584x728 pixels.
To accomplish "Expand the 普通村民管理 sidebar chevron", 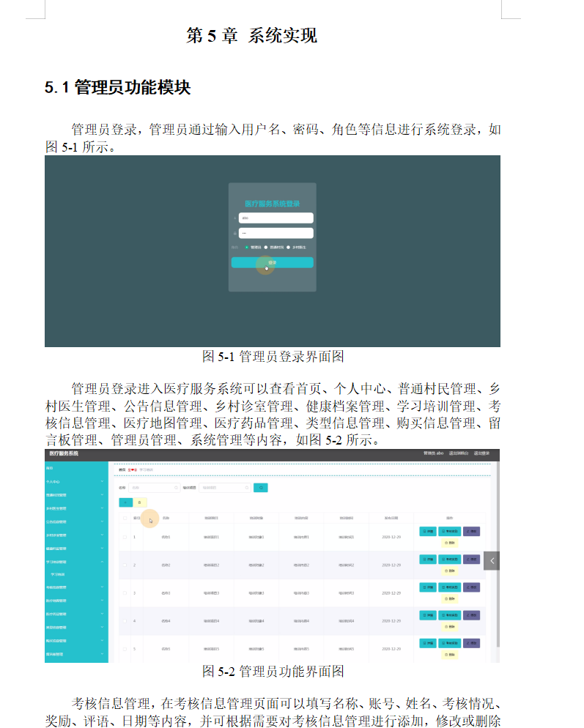I will tap(102, 495).
